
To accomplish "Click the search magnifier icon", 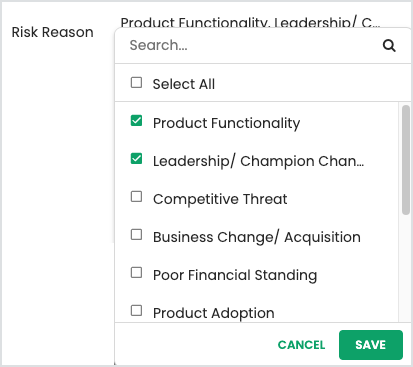I will point(389,45).
